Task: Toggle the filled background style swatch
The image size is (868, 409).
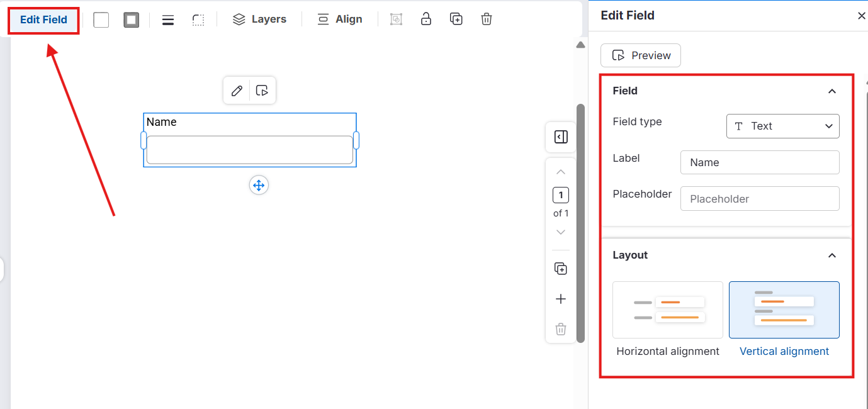Action: [x=131, y=20]
